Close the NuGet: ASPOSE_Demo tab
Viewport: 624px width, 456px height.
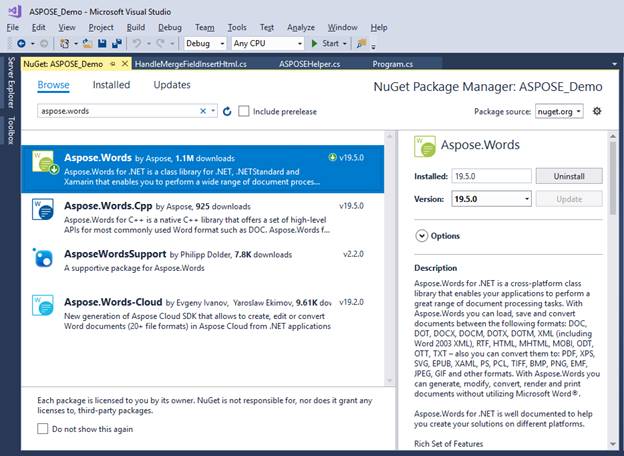125,64
